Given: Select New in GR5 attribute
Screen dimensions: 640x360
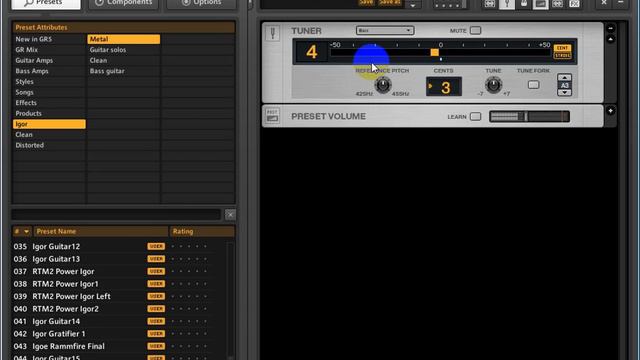Looking at the screenshot, I should [49, 39].
